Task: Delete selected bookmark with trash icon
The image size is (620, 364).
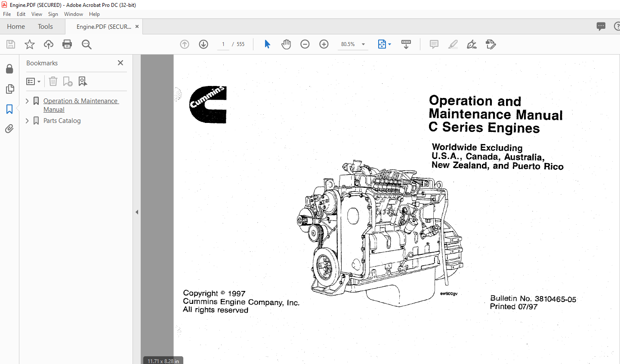Action: (53, 81)
